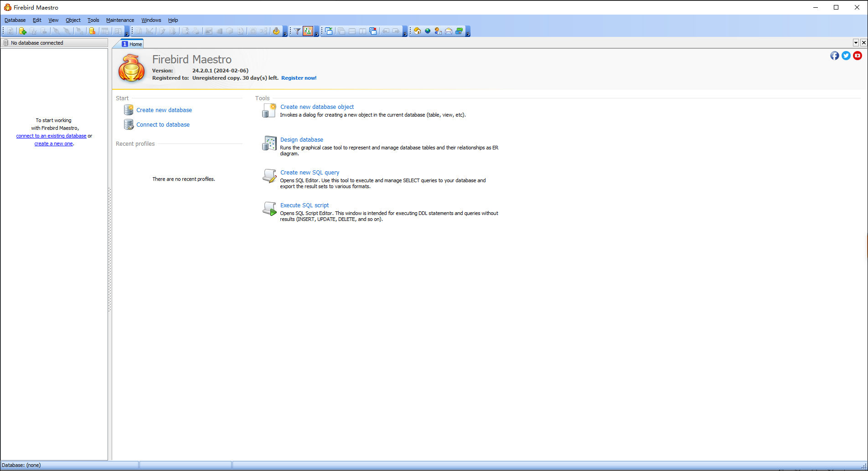Viewport: 868px width, 471px height.
Task: Click the envelope email toolbar icon
Action: coord(449,31)
